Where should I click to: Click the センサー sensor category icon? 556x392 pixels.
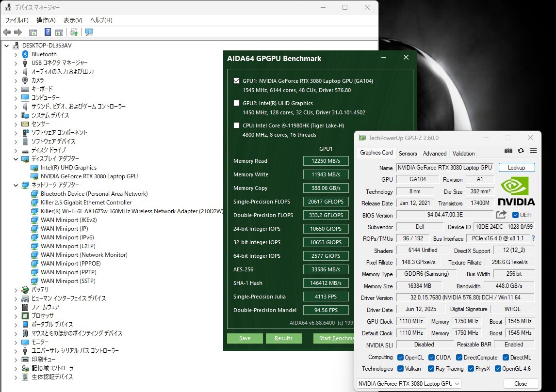pos(25,124)
